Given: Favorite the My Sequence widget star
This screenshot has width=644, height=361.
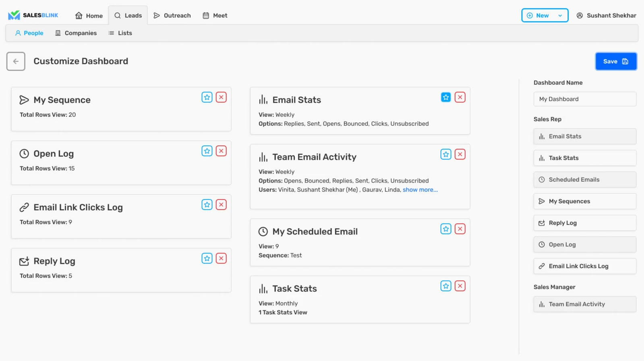Looking at the screenshot, I should pos(207,97).
